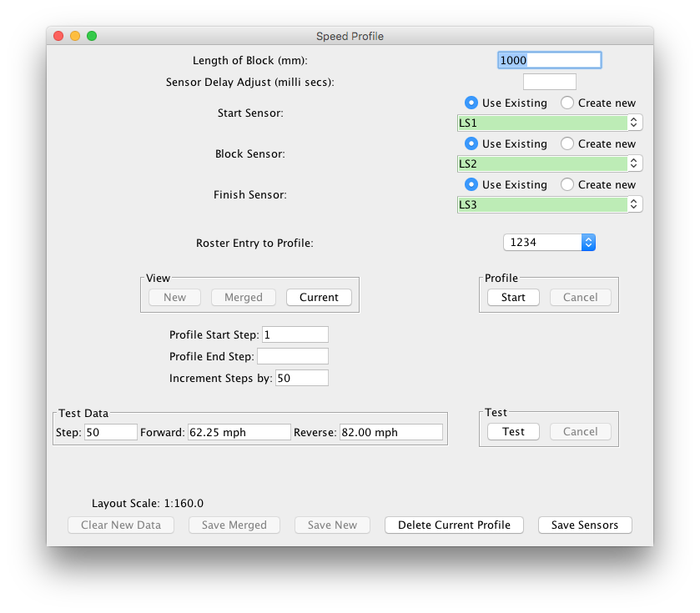700x613 pixels.
Task: Click the Test button
Action: pyautogui.click(x=513, y=431)
